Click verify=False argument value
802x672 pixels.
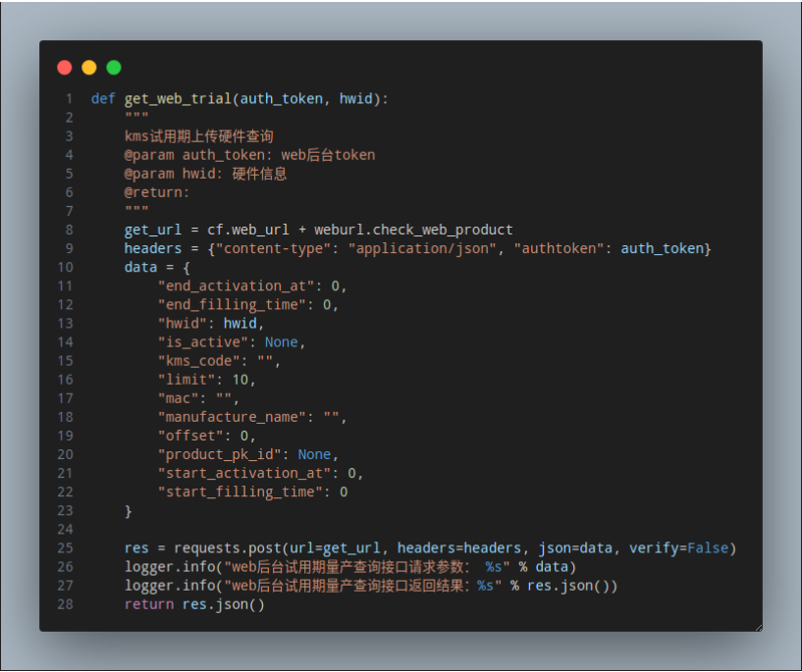[x=708, y=548]
